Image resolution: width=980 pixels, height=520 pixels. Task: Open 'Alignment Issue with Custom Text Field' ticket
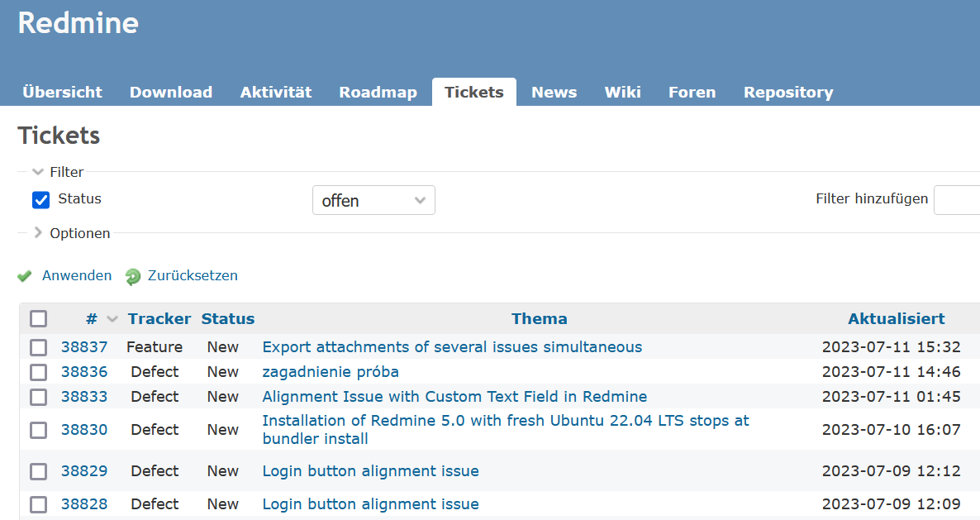pos(454,396)
